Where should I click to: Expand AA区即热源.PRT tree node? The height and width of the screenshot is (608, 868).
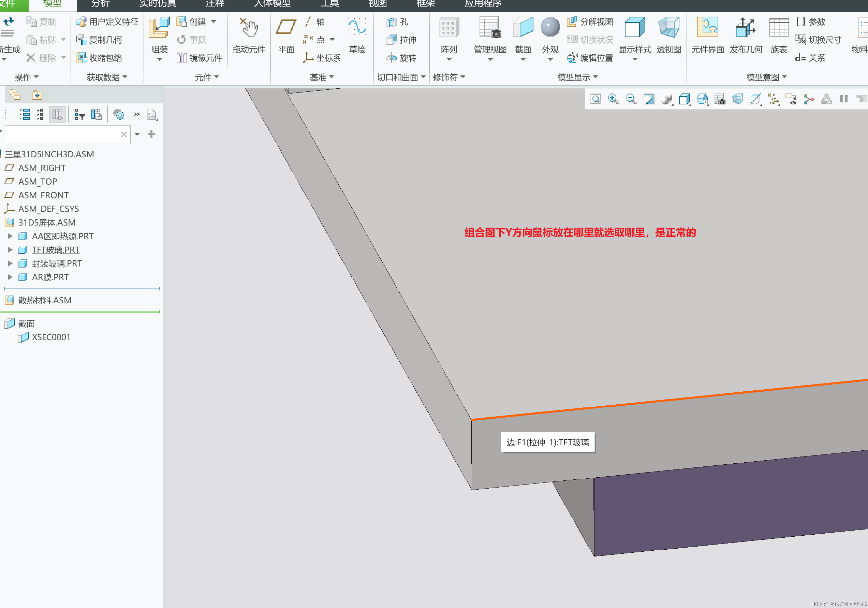pos(10,236)
